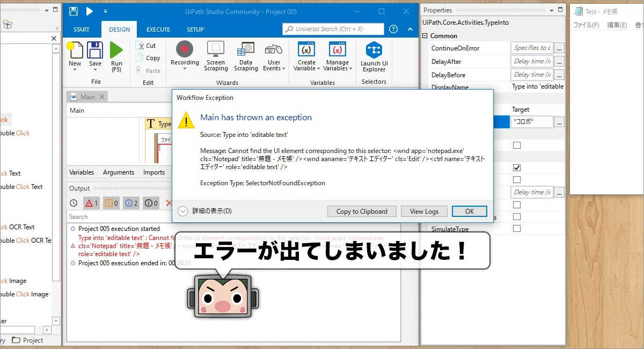Close the Main workflow tab
Image resolution: width=644 pixels, height=349 pixels.
tap(102, 97)
